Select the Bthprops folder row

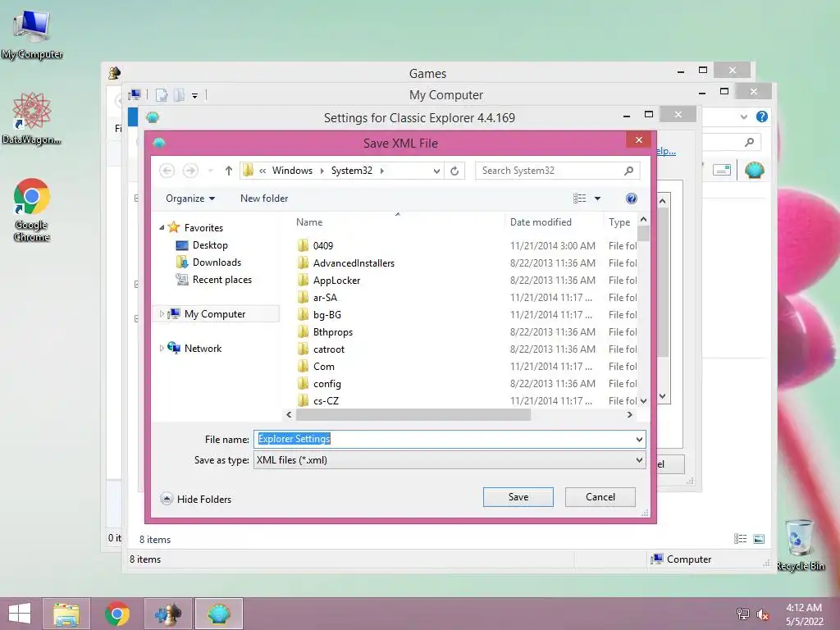(x=466, y=332)
